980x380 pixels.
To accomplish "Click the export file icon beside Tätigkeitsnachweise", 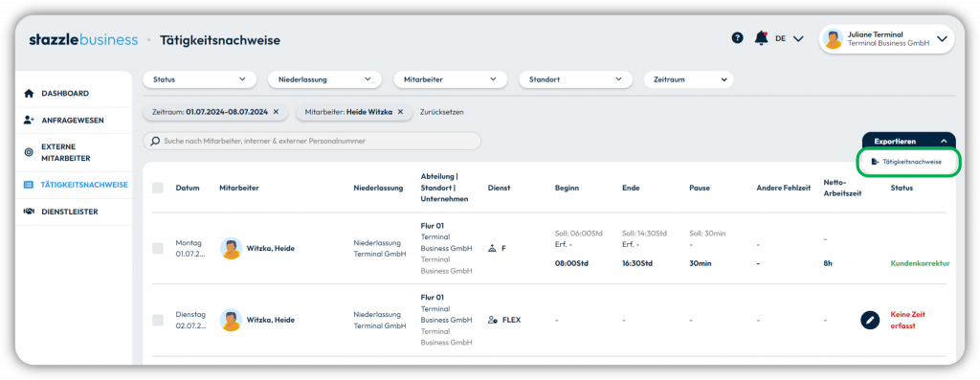I will (875, 162).
